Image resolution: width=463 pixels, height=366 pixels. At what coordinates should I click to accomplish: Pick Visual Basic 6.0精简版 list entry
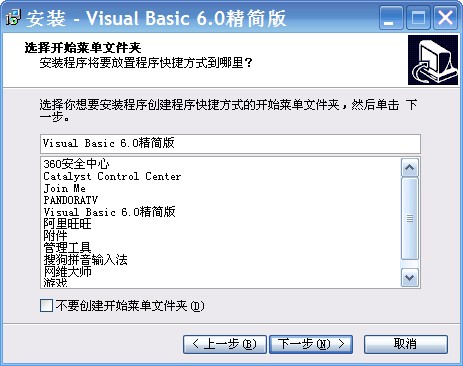click(109, 212)
